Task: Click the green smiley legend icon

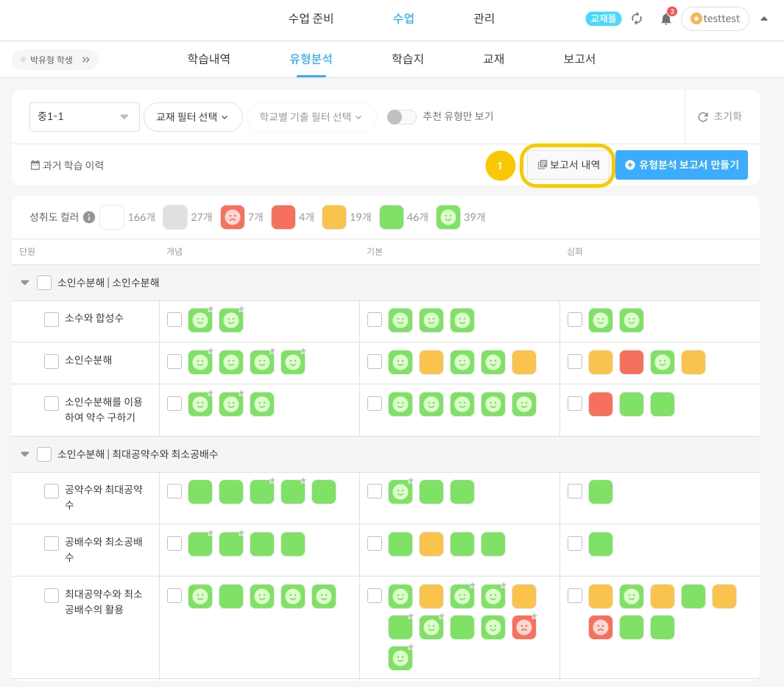Action: [x=448, y=217]
